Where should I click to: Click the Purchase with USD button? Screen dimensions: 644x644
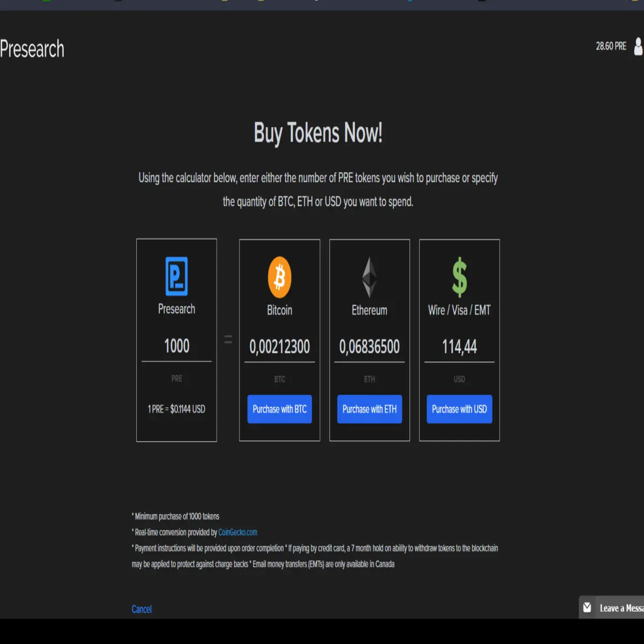tap(459, 409)
